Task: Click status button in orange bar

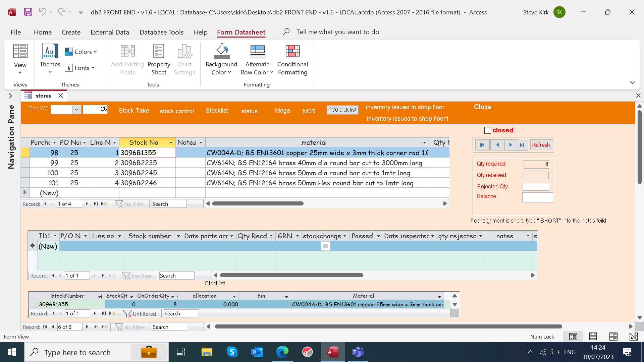Action: pos(250,111)
